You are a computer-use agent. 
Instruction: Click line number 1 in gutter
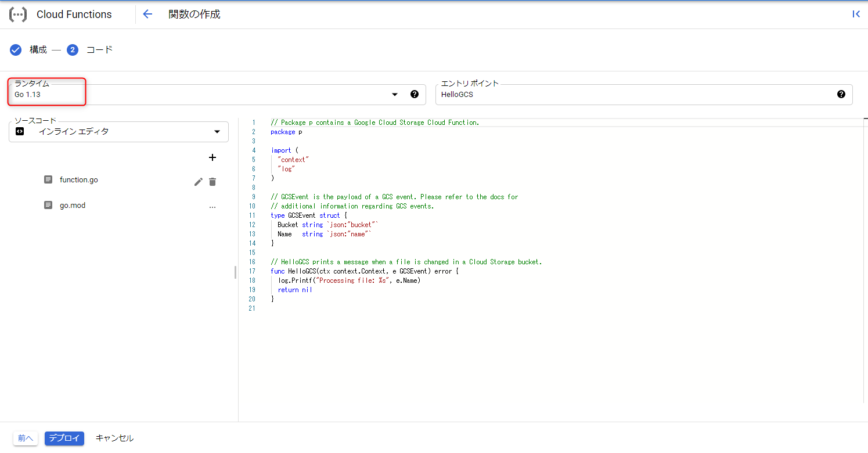[x=254, y=123]
